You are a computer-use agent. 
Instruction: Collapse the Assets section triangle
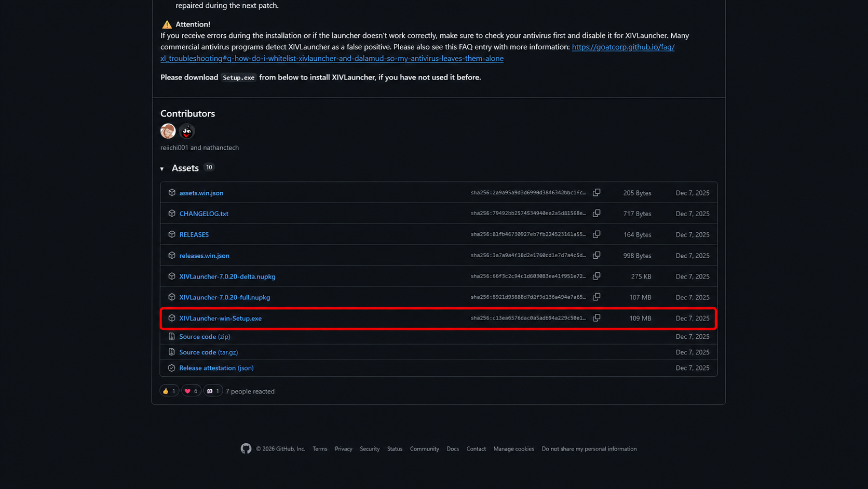[162, 168]
